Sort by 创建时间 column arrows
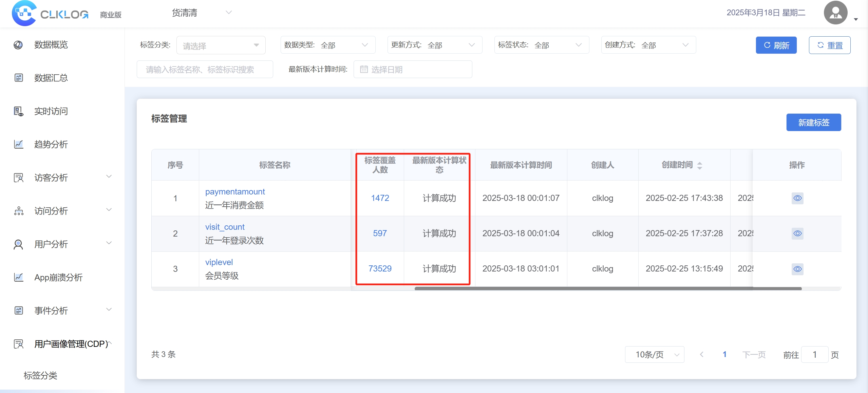The height and width of the screenshot is (393, 868). pyautogui.click(x=699, y=165)
